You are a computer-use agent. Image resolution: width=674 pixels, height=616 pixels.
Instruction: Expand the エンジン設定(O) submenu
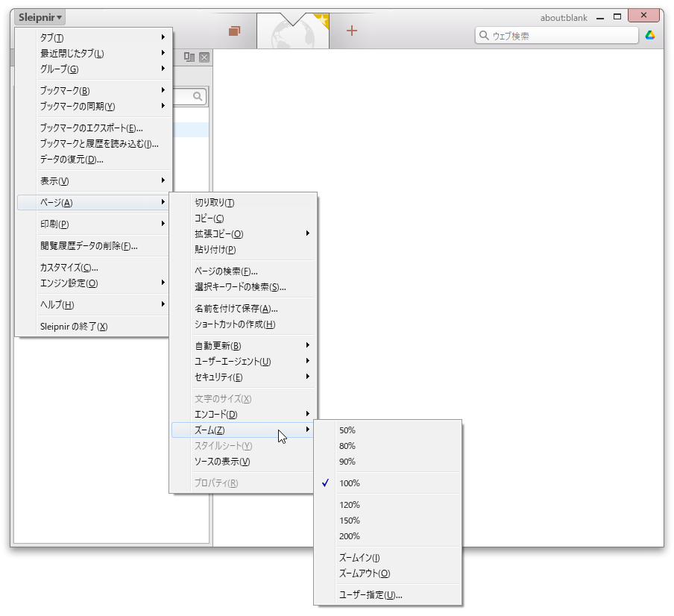click(94, 283)
